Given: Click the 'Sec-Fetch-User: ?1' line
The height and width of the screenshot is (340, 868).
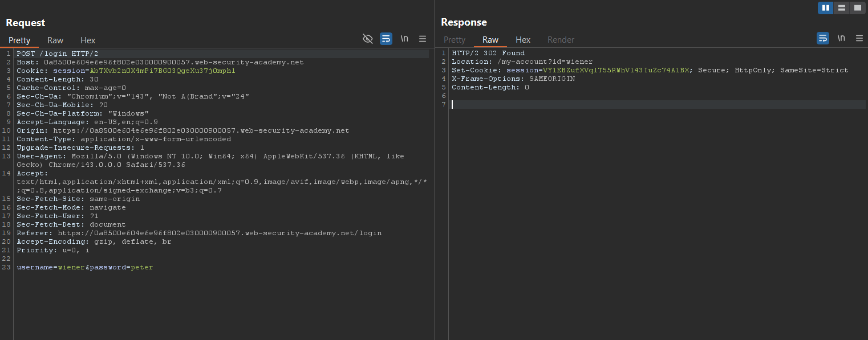Looking at the screenshot, I should [58, 216].
